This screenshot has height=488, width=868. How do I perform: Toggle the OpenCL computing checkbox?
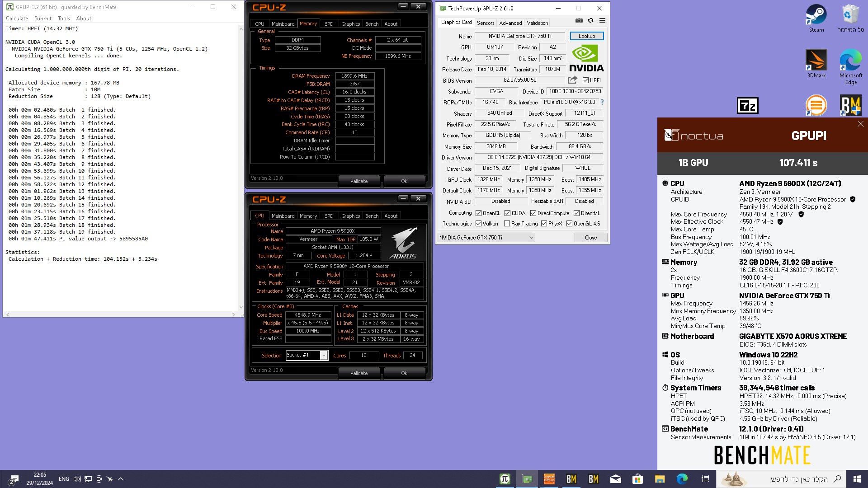478,213
